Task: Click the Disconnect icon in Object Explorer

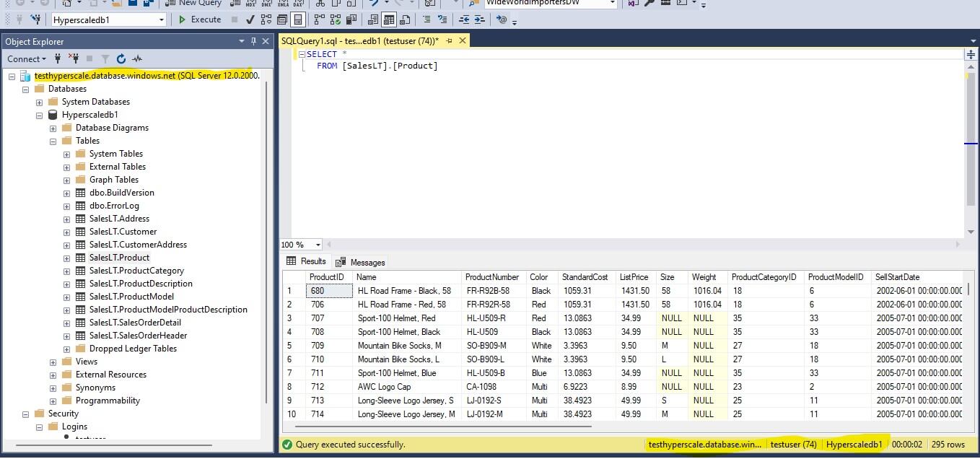Action: pyautogui.click(x=74, y=58)
